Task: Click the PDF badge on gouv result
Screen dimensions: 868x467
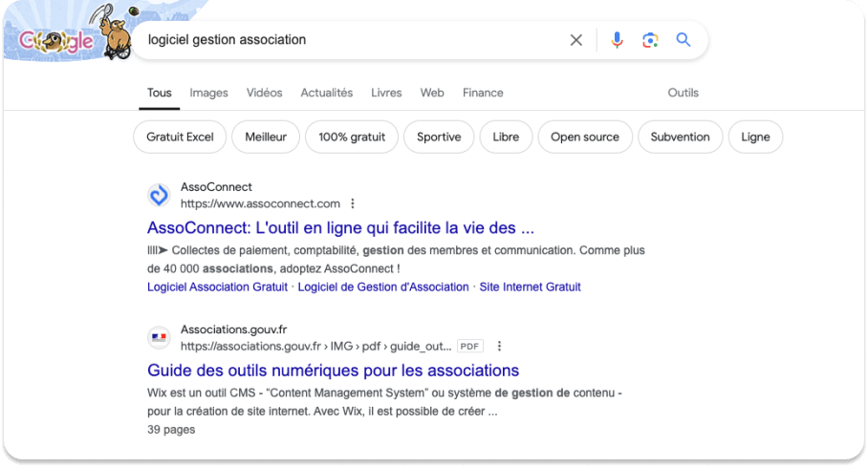Action: tap(470, 347)
